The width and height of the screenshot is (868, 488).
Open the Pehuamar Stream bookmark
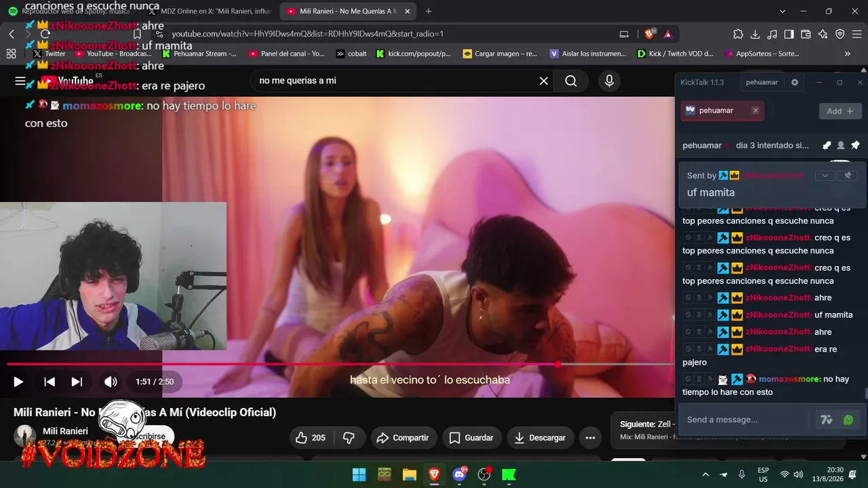[x=199, y=54]
